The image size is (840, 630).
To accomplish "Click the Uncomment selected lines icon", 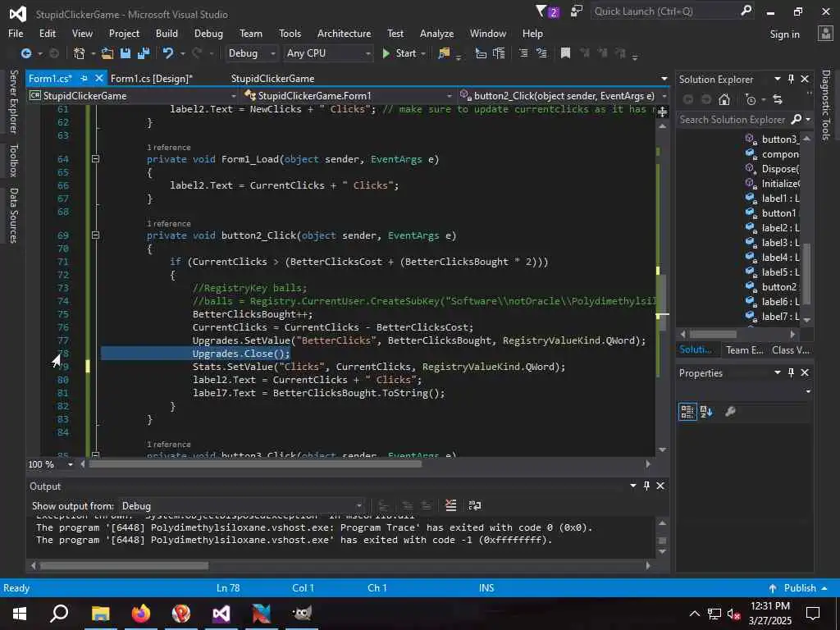I will tap(541, 53).
